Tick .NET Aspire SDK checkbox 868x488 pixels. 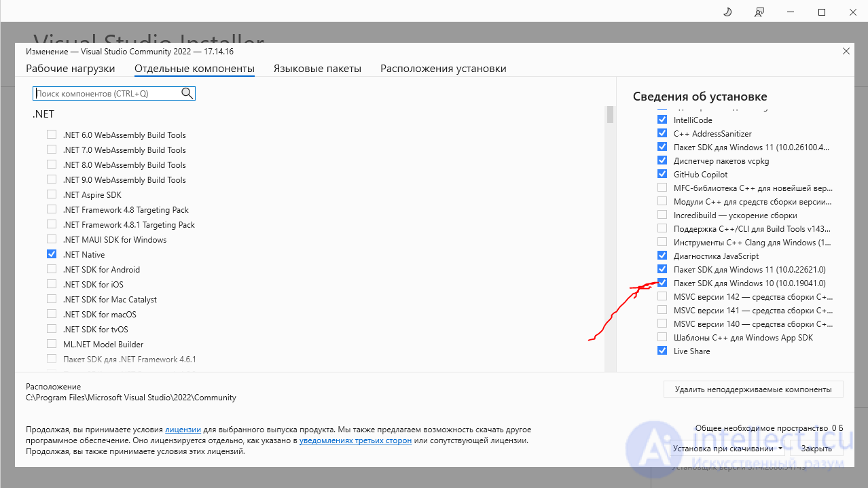(x=52, y=194)
